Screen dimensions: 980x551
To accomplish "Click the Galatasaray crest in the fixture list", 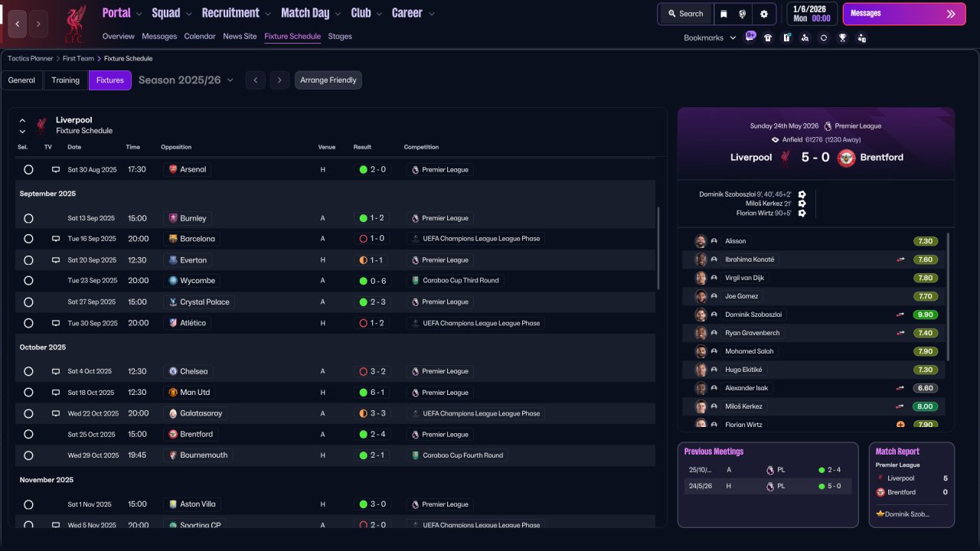I will (173, 413).
